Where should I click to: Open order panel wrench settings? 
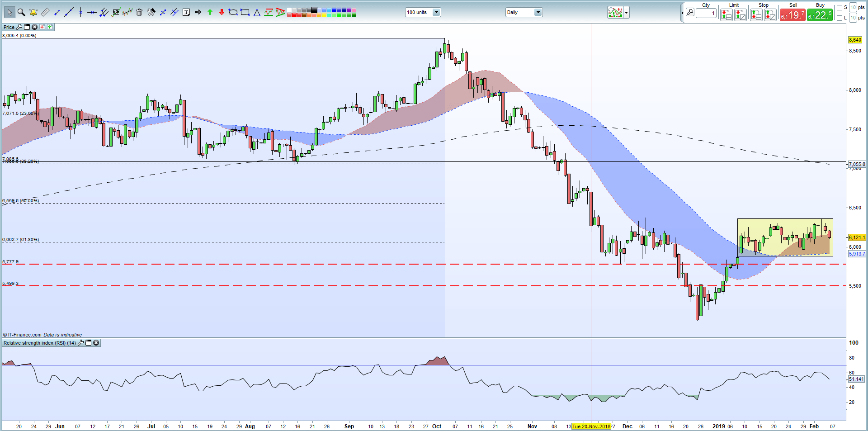690,12
